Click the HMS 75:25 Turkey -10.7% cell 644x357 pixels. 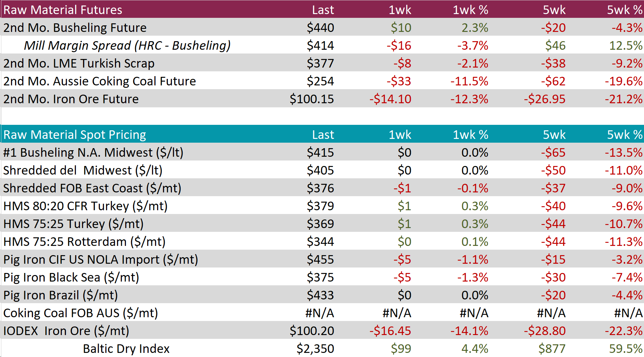(623, 224)
